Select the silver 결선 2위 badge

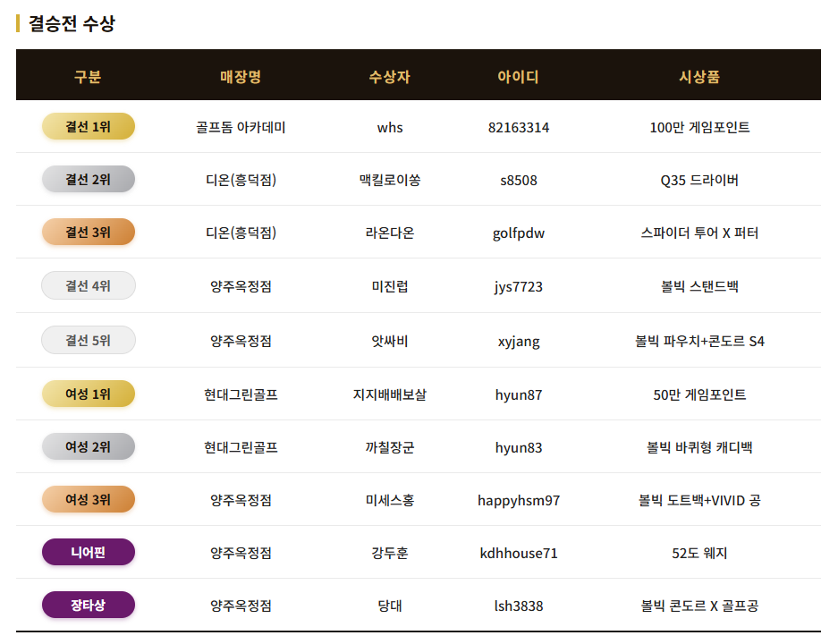click(89, 180)
